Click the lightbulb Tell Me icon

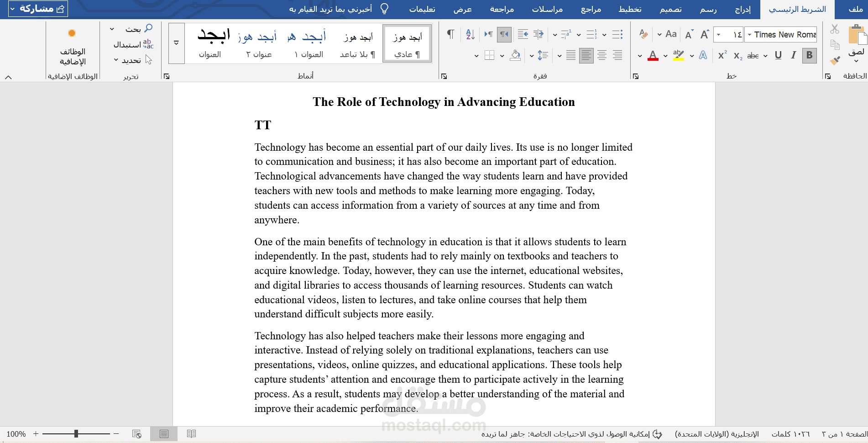(384, 9)
